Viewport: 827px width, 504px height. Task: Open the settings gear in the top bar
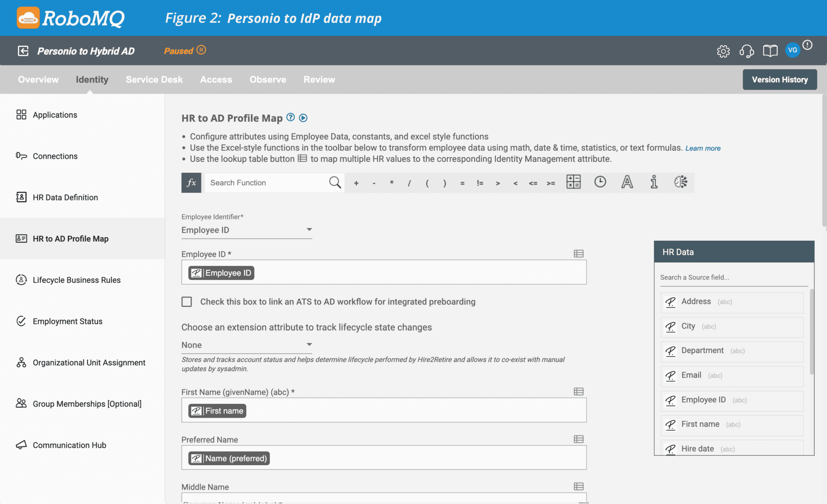[x=724, y=51]
